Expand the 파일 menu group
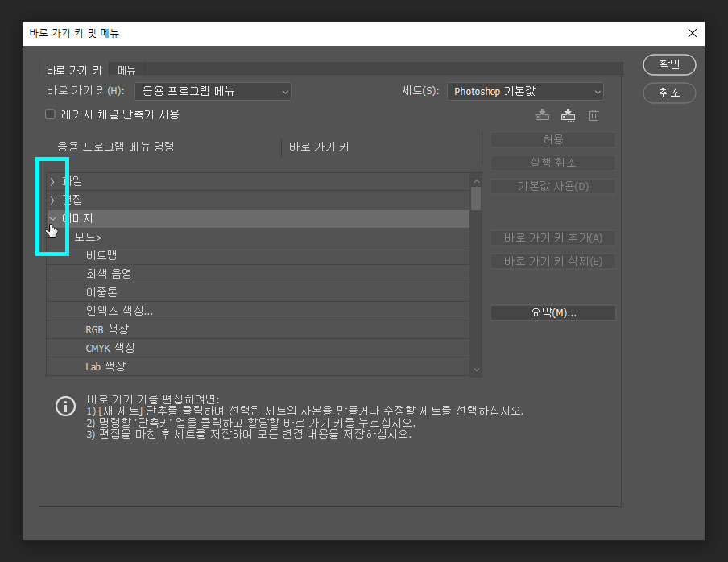 point(52,181)
